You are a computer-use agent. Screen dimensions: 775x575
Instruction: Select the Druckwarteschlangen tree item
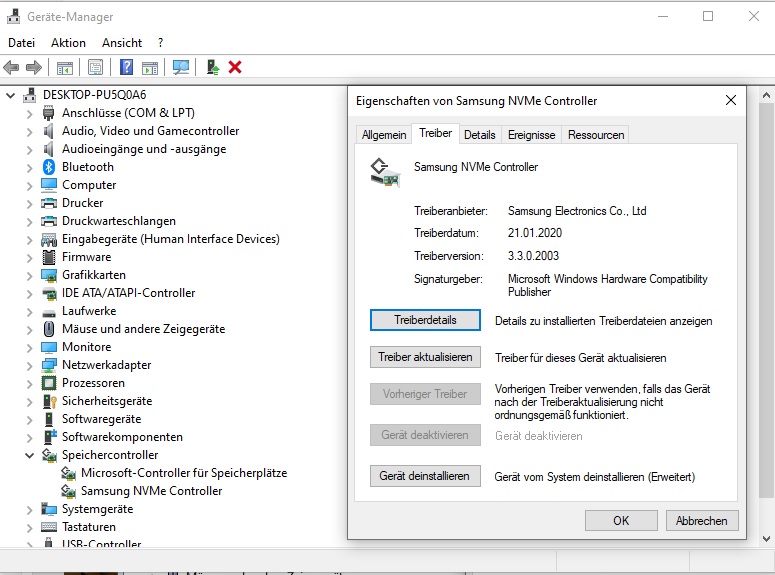pos(119,221)
